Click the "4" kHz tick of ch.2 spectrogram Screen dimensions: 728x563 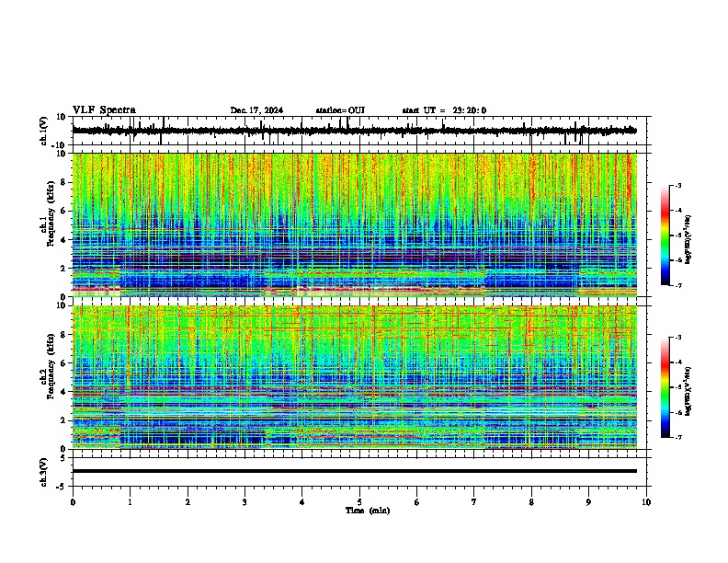point(64,392)
